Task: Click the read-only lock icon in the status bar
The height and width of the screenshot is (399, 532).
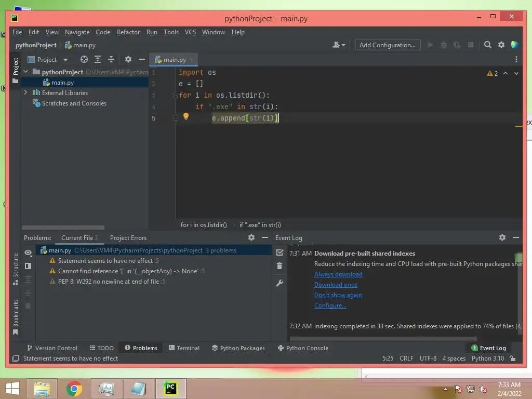Action: pos(513,358)
